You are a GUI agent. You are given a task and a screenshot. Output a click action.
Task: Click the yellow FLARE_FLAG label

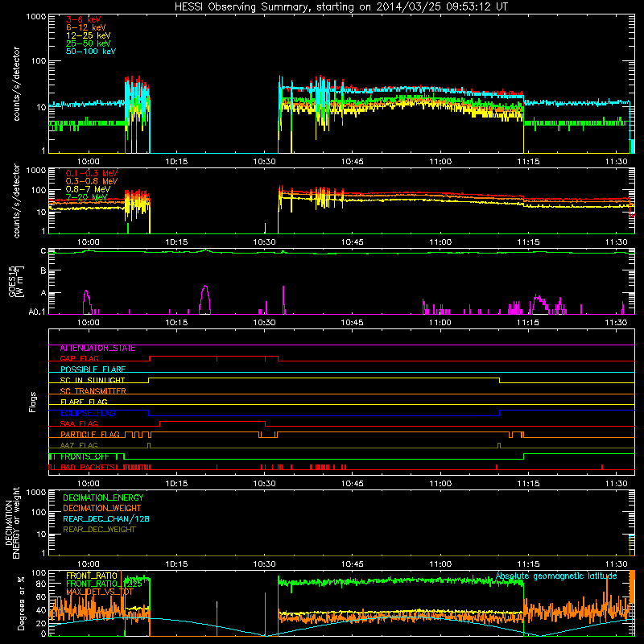pyautogui.click(x=84, y=402)
